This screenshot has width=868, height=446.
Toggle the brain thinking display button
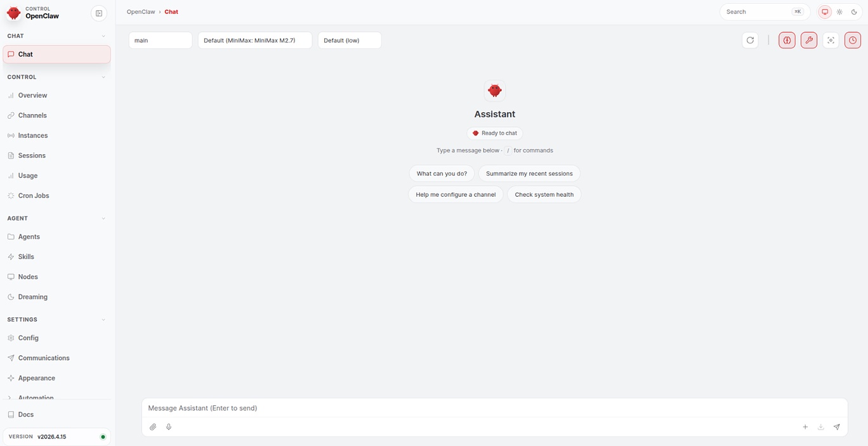pyautogui.click(x=787, y=40)
